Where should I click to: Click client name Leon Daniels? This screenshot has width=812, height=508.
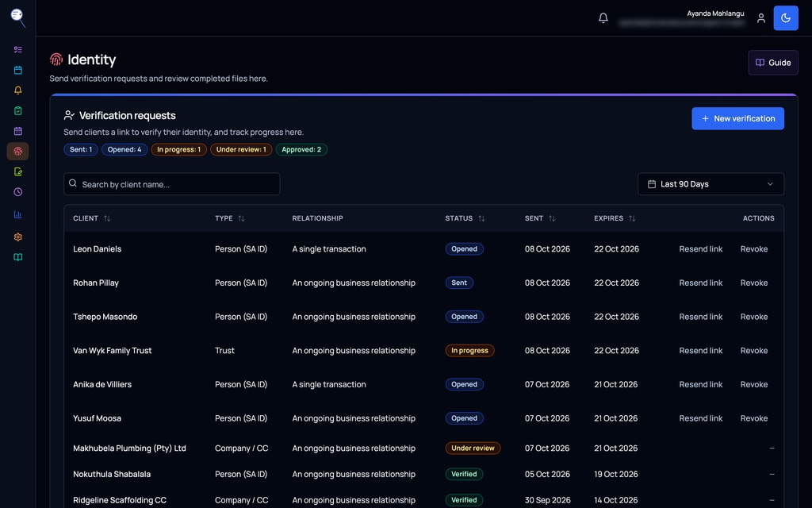click(x=97, y=248)
